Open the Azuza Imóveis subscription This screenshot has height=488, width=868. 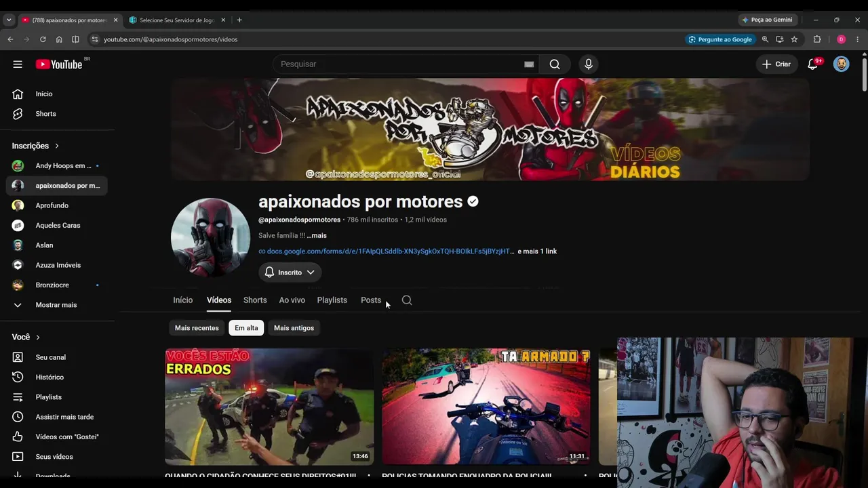tap(57, 265)
